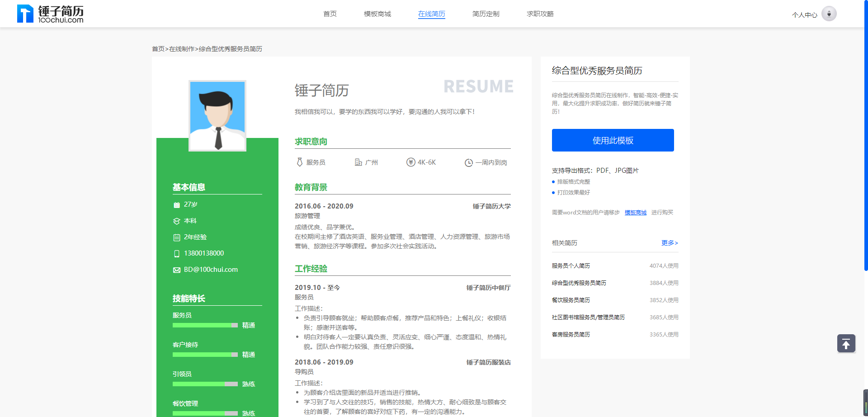Open the user avatar icon
Image resolution: width=868 pixels, height=417 pixels.
click(x=829, y=14)
